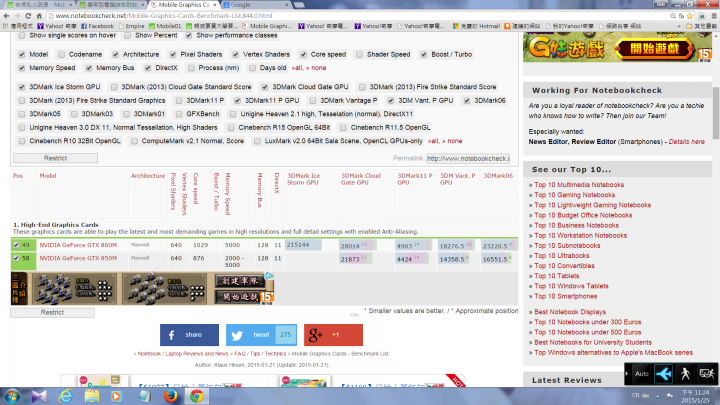Open the Chrome menu hamburger icon

pos(714,16)
